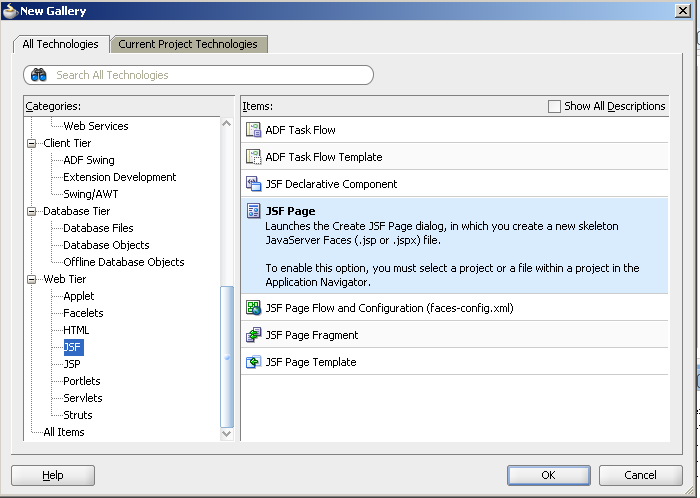
Task: Click the OK button
Action: coord(548,475)
